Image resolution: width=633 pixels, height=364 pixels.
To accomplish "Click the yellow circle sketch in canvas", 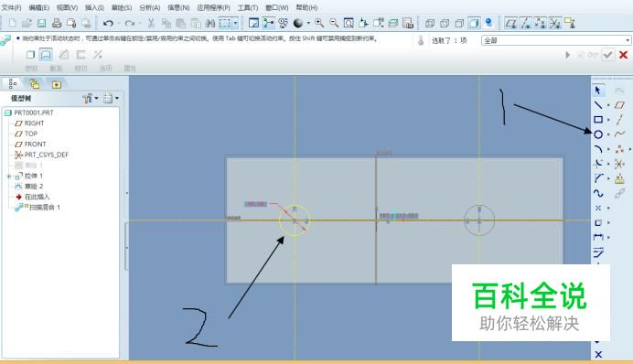I will coord(295,220).
